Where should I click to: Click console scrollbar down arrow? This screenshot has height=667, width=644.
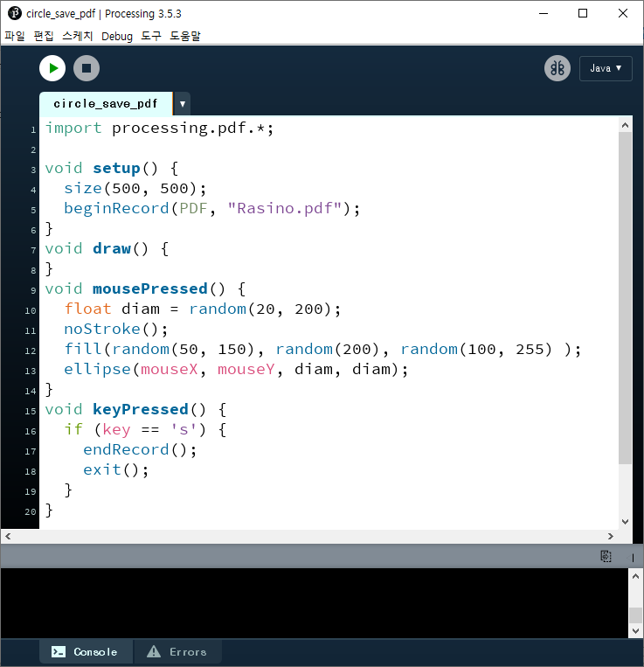click(x=635, y=631)
